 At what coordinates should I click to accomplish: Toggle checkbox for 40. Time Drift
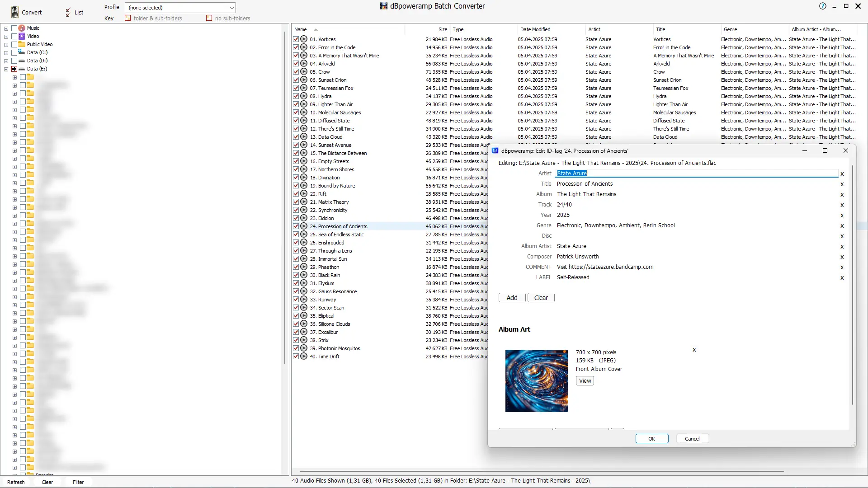(x=296, y=357)
